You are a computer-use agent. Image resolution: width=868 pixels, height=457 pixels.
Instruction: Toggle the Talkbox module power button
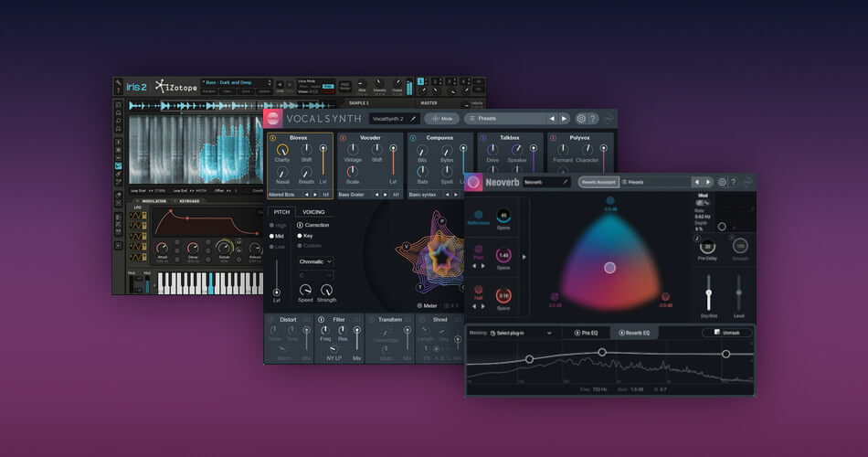[x=483, y=138]
